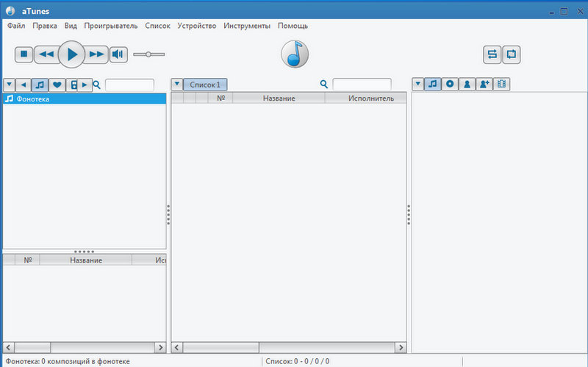Toggle shuffle playback mode
The width and height of the screenshot is (588, 367).
tap(492, 54)
